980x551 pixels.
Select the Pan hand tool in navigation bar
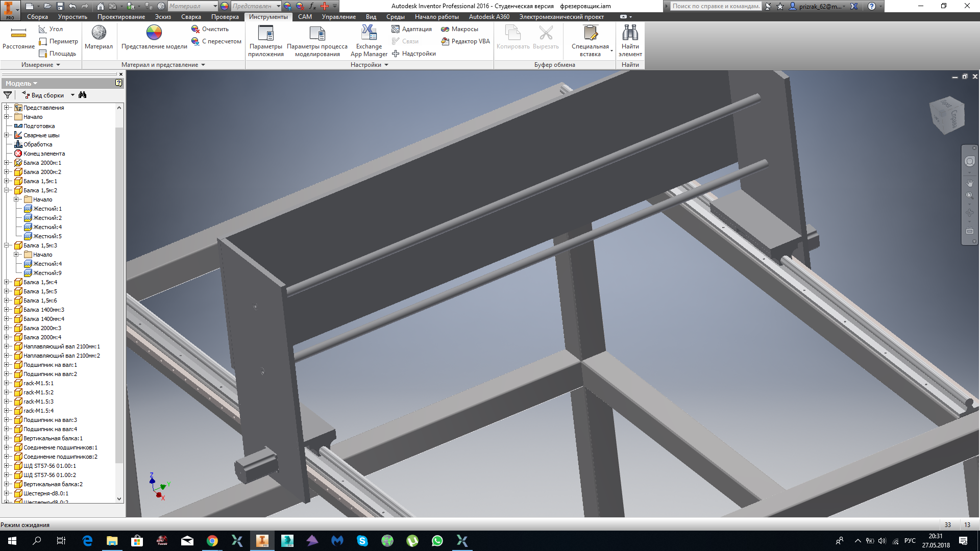970,183
